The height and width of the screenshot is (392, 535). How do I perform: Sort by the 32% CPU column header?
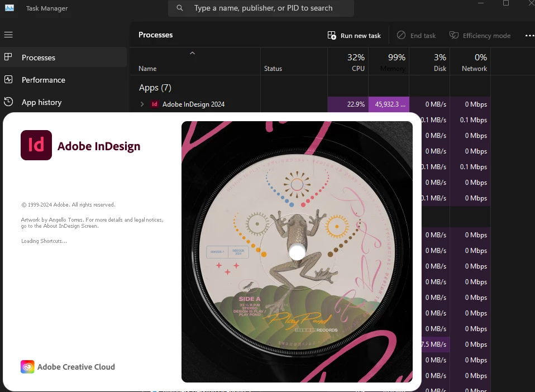tap(348, 62)
